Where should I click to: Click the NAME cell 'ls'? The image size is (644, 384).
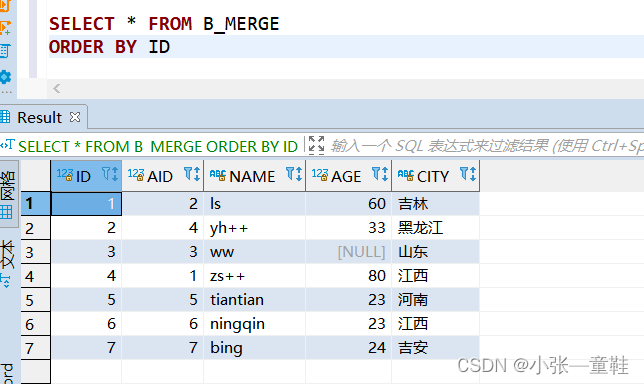coord(255,204)
